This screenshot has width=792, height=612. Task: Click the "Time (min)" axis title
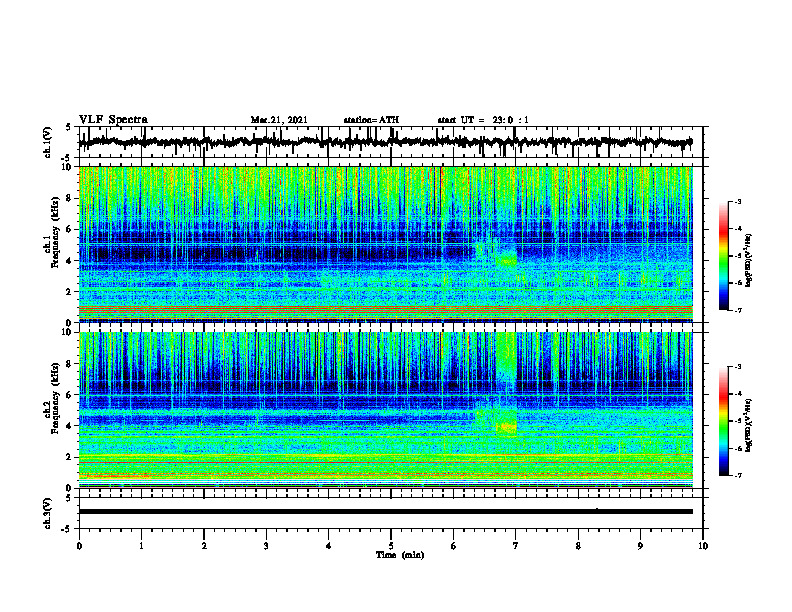tap(400, 555)
